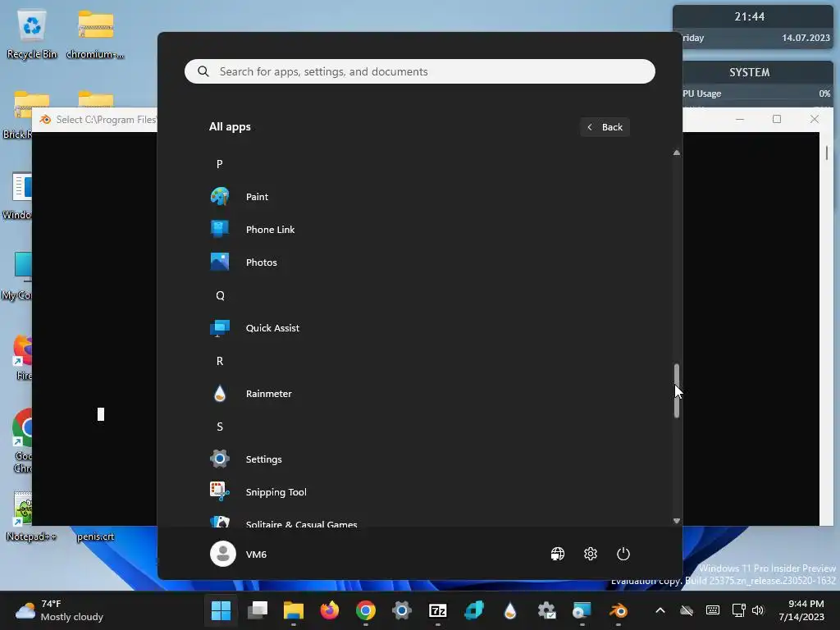840x630 pixels.
Task: Click the gear-check app icon on taskbar
Action: point(546,610)
